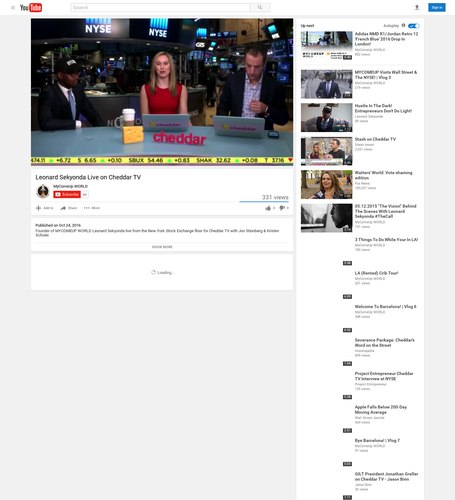This screenshot has height=500, width=455.
Task: Open the Watters' World video thumbnail
Action: pos(326,184)
